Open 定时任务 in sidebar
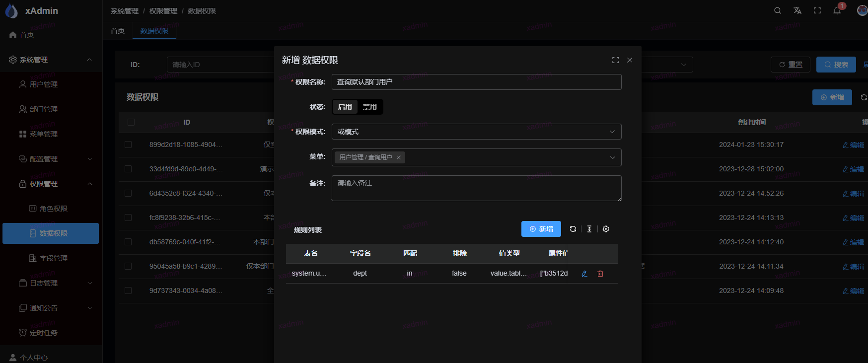Image resolution: width=868 pixels, height=363 pixels. point(51,333)
